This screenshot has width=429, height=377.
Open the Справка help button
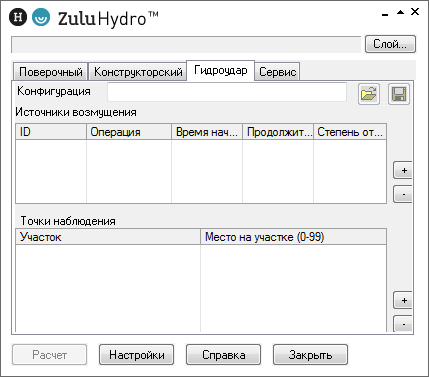[x=223, y=355]
